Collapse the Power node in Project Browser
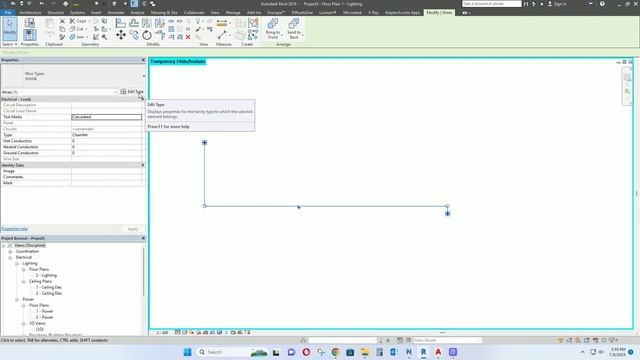 point(17,300)
